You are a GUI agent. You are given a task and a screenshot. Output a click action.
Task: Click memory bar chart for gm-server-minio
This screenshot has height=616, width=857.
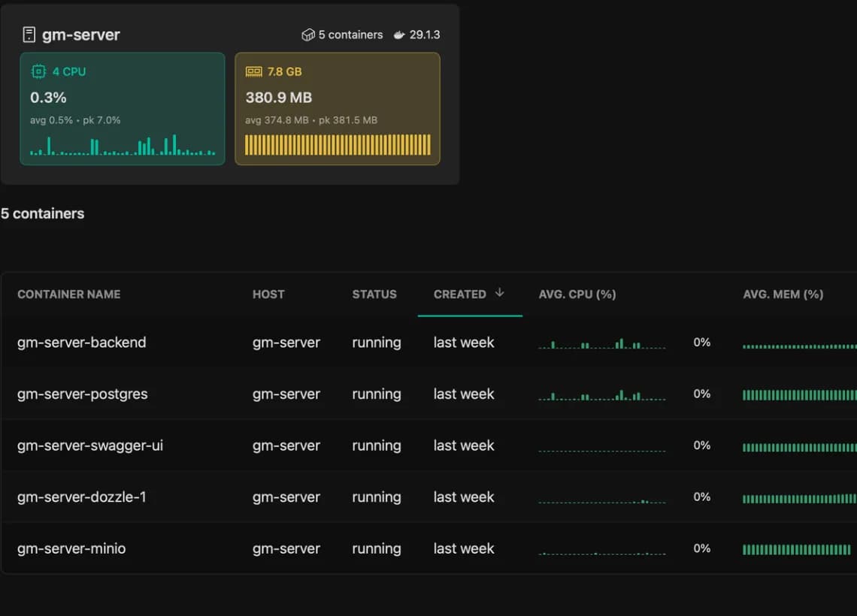pos(796,550)
